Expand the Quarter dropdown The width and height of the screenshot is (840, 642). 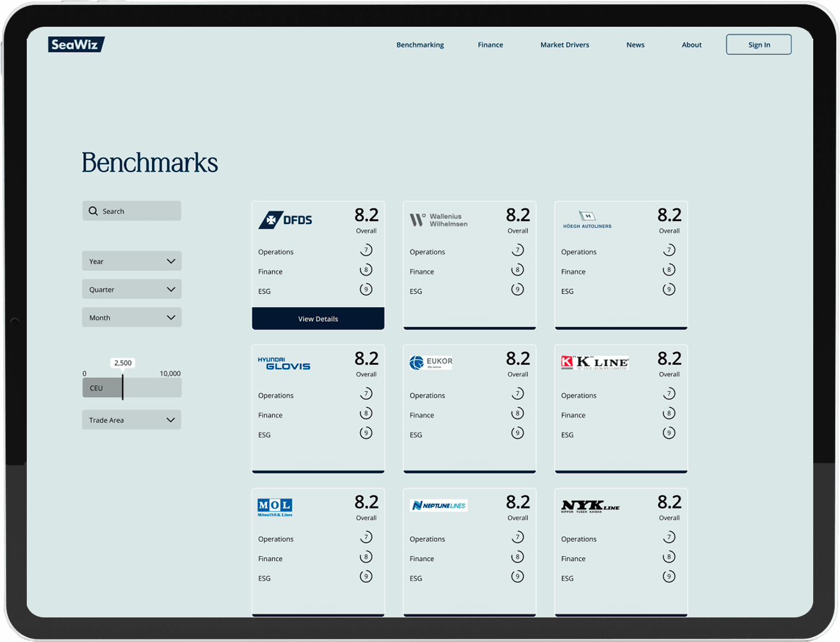click(132, 289)
